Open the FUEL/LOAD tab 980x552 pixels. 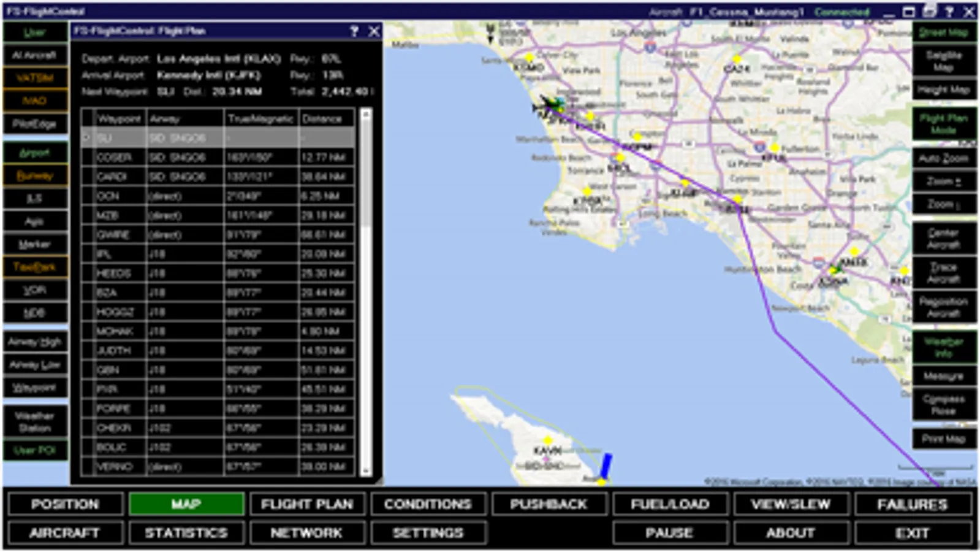[x=670, y=504]
